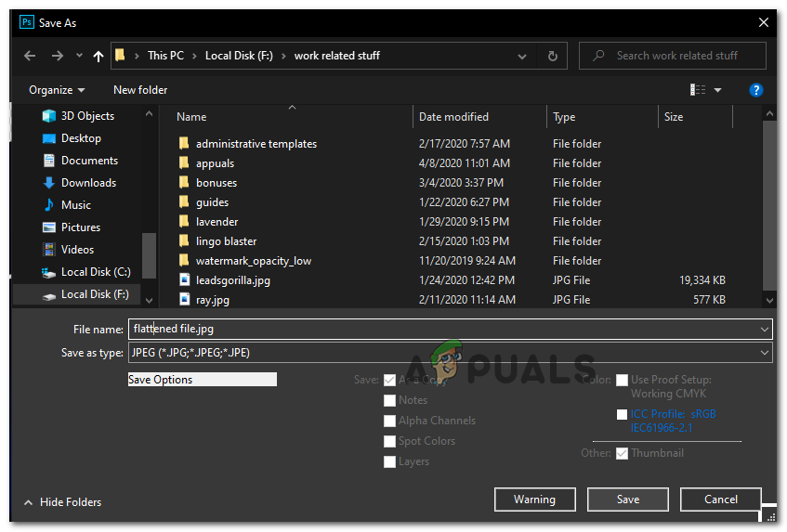Collapse folder pane with Hide Folders
Image resolution: width=787 pixels, height=532 pixels.
click(63, 502)
